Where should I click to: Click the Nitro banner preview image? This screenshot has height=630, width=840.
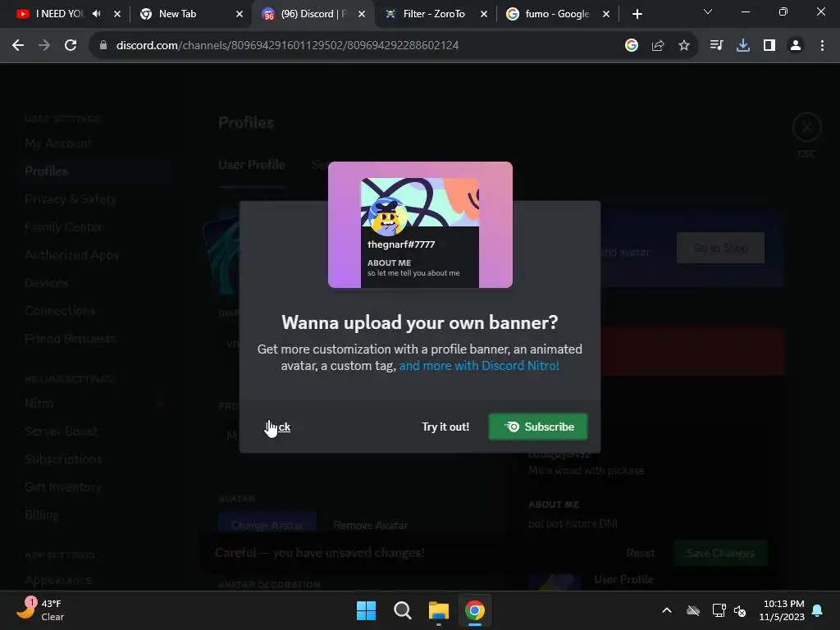[x=420, y=225]
